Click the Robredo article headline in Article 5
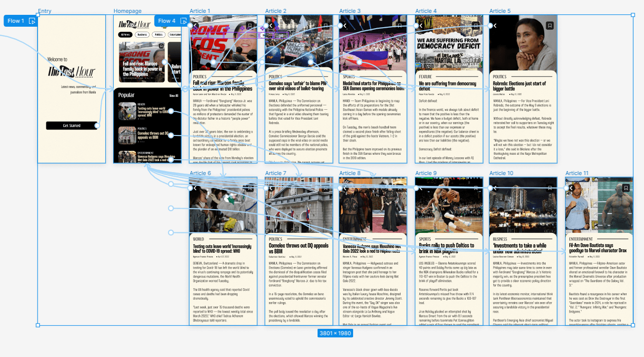The height and width of the screenshot is (357, 644). point(520,86)
